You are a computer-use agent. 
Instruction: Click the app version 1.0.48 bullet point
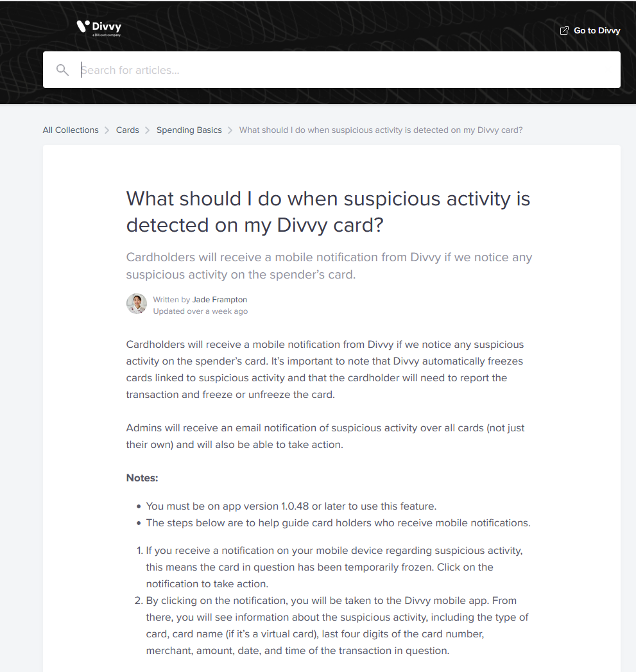click(x=291, y=506)
